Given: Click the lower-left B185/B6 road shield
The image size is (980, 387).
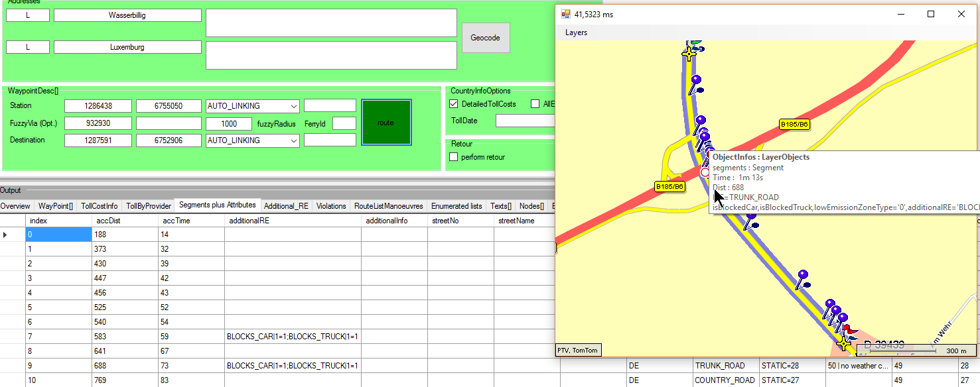Looking at the screenshot, I should [x=669, y=187].
